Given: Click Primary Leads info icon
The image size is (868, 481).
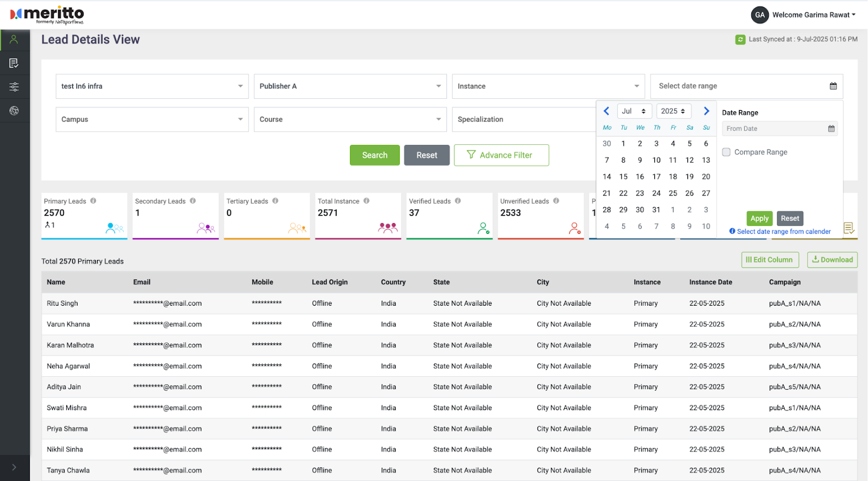Looking at the screenshot, I should pyautogui.click(x=93, y=201).
